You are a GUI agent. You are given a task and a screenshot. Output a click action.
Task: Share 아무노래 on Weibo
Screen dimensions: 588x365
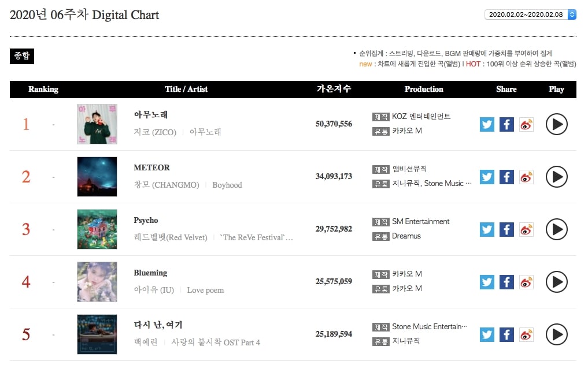point(526,124)
